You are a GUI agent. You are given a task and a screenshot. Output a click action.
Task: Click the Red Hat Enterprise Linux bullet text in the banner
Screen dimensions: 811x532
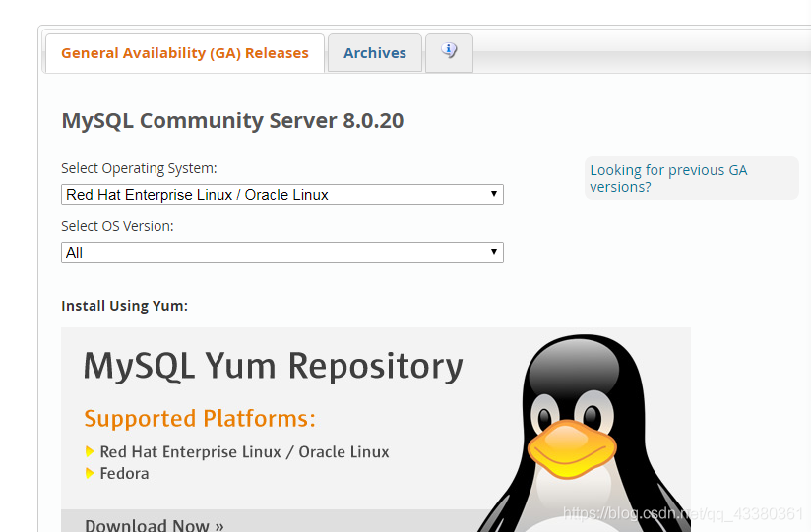point(244,452)
